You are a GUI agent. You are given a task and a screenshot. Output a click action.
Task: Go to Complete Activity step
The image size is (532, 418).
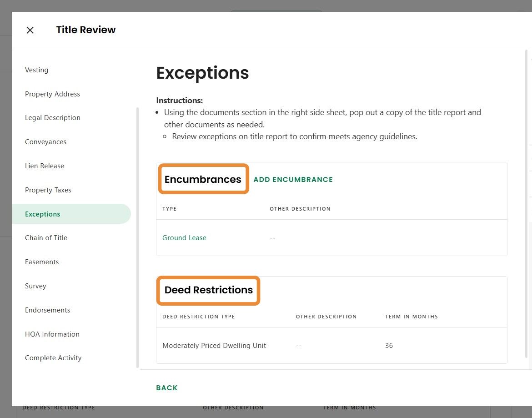click(x=53, y=358)
